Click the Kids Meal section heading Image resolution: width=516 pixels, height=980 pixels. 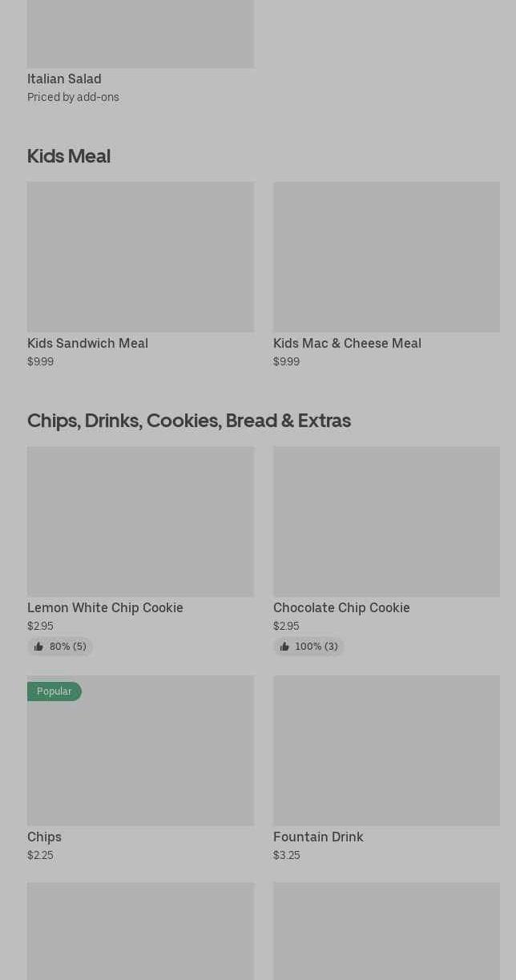coord(69,155)
